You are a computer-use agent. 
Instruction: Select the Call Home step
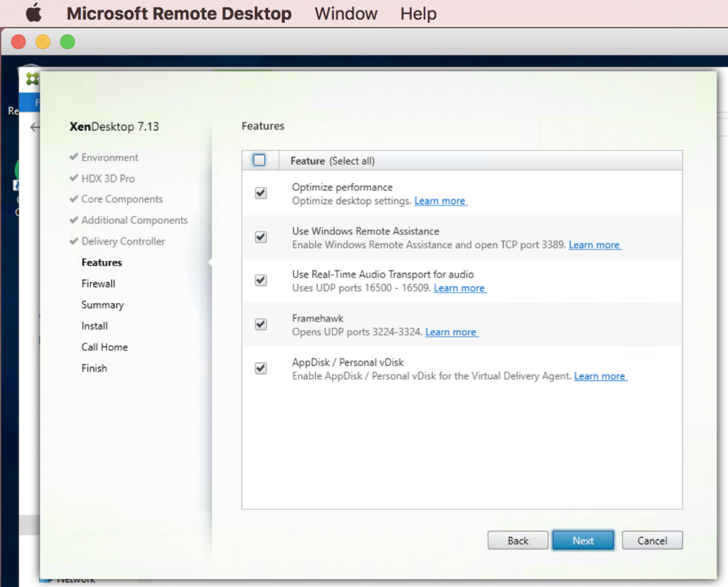pos(105,347)
